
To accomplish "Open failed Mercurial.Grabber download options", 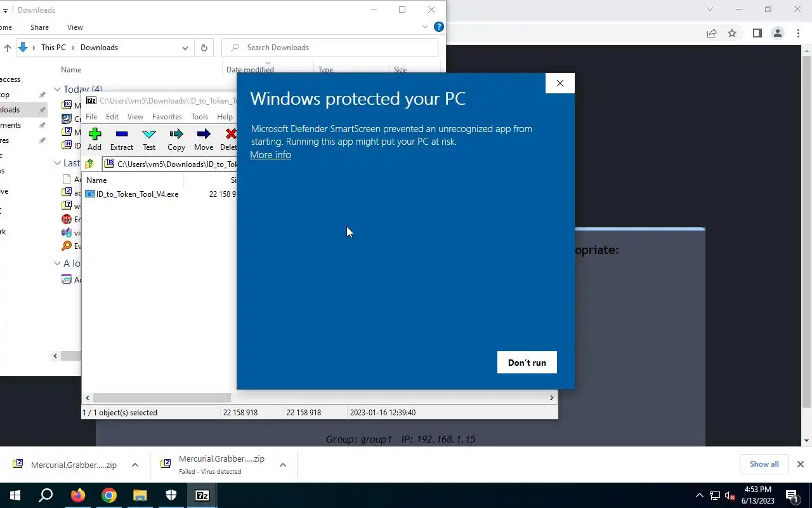I will [x=283, y=465].
